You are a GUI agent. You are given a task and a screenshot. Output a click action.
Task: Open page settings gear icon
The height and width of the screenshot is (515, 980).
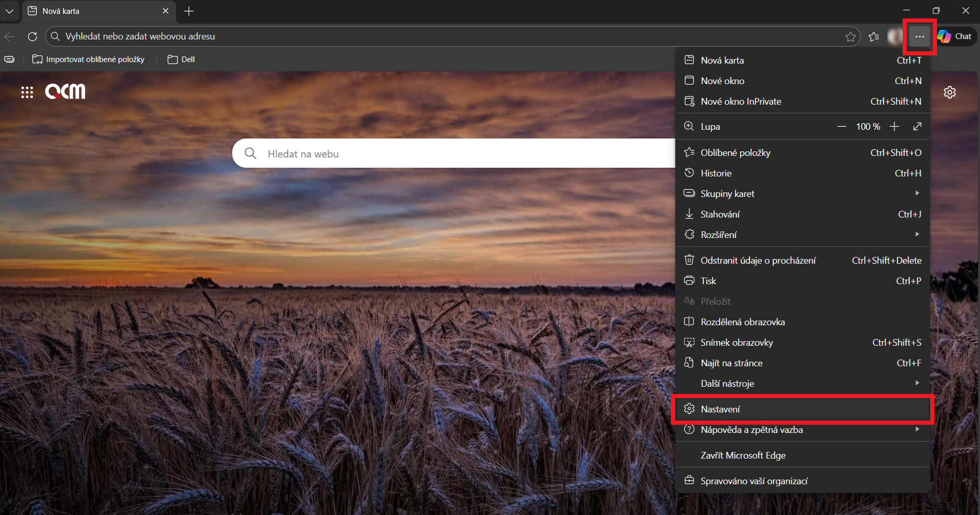(x=950, y=92)
